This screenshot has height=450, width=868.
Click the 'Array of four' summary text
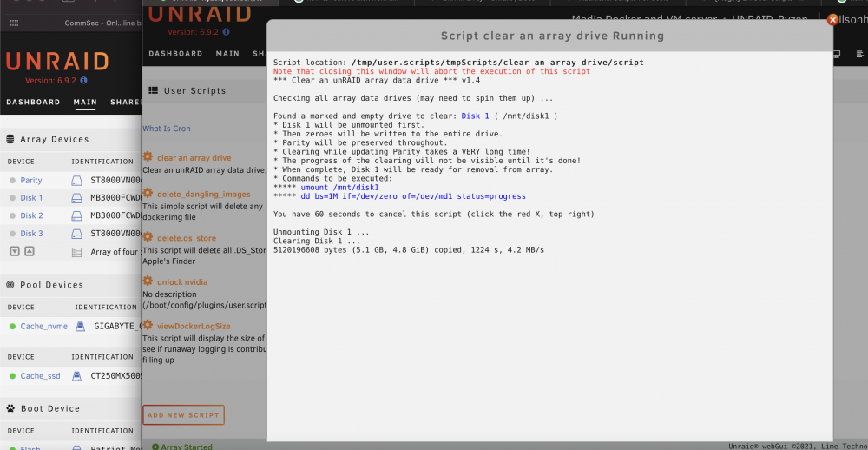tap(115, 252)
